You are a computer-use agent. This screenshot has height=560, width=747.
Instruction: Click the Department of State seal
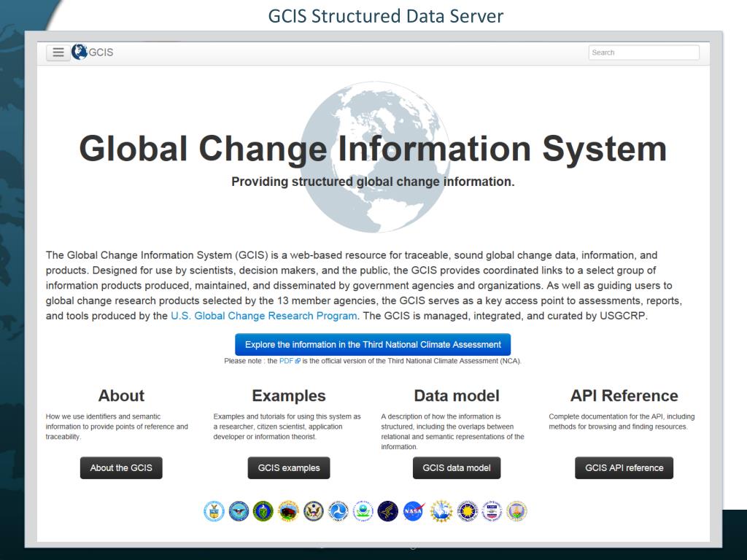pos(314,511)
